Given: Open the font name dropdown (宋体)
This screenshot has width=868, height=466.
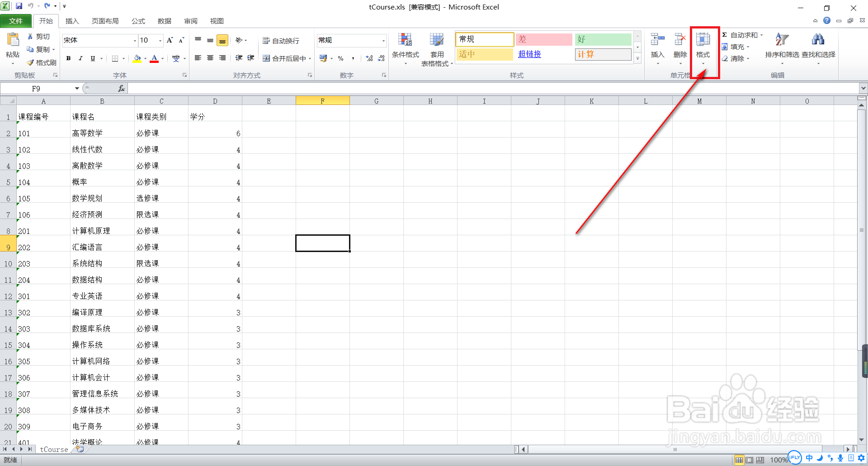Looking at the screenshot, I should coord(135,40).
